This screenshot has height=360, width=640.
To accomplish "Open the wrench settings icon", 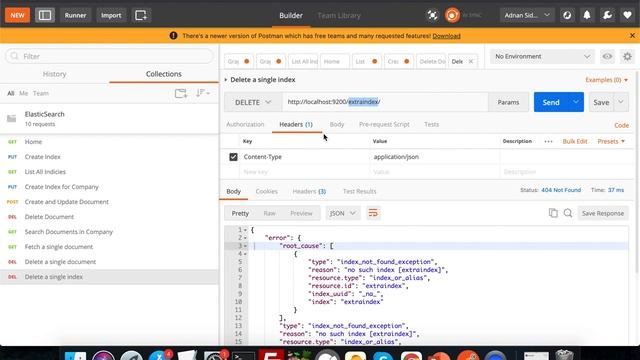I will coord(607,15).
